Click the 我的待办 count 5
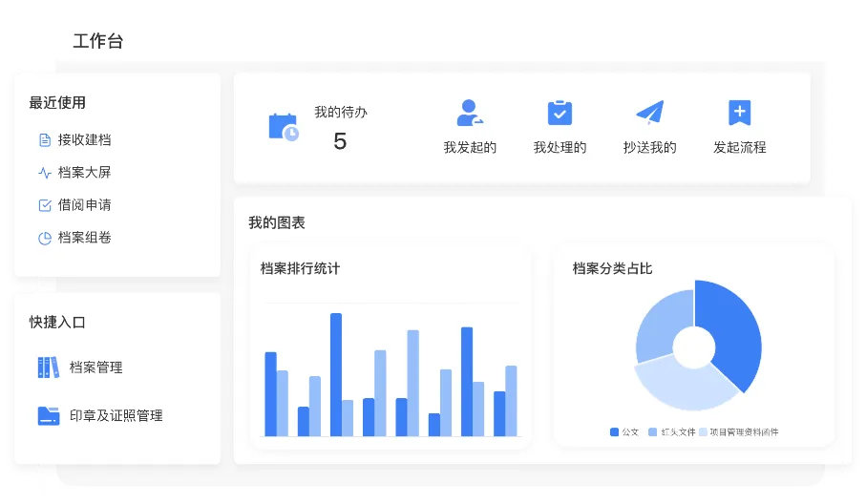This screenshot has width=866, height=504. (x=340, y=141)
